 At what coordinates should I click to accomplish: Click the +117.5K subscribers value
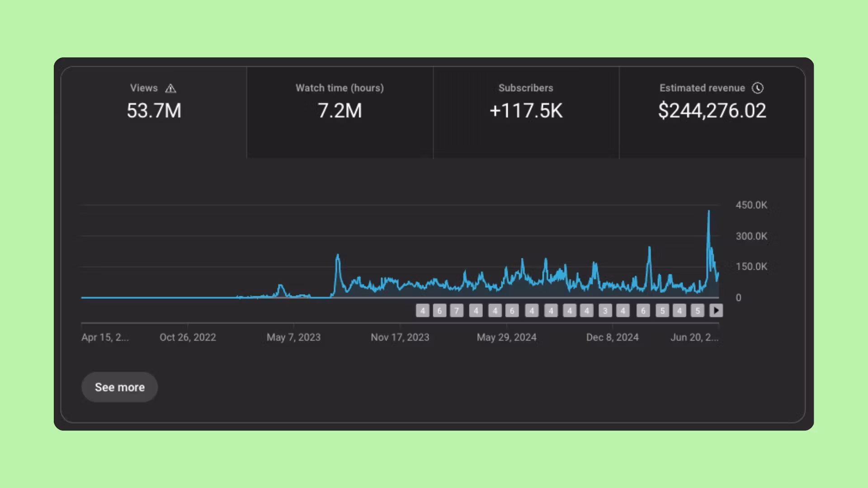coord(526,111)
